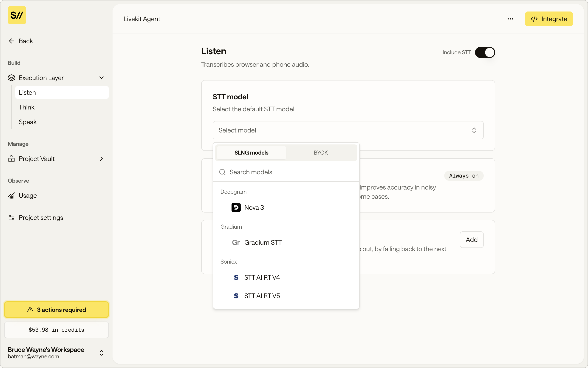Click the Project settings sliders icon
Viewport: 588px width, 368px height.
(11, 218)
